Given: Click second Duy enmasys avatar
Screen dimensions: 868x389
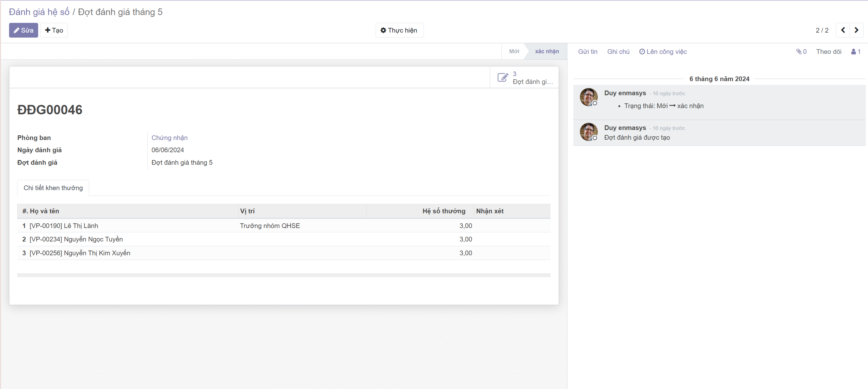Looking at the screenshot, I should 588,132.
